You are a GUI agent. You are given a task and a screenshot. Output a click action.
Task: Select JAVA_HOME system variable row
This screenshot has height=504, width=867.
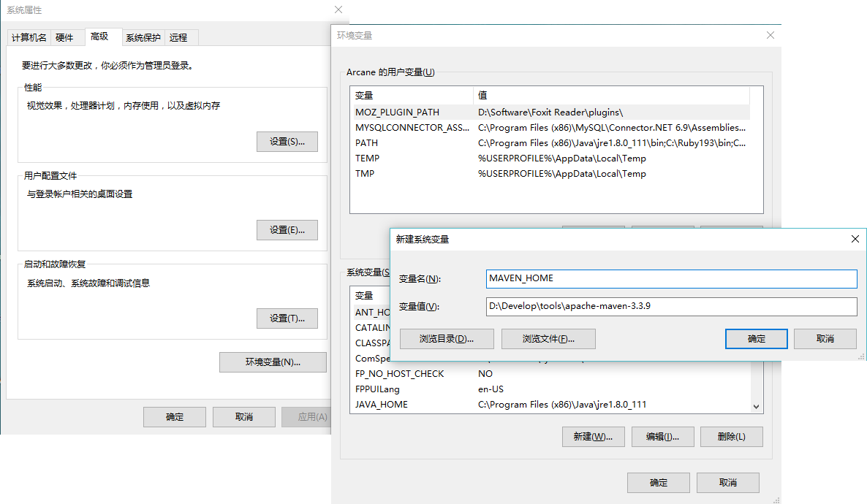pyautogui.click(x=552, y=405)
